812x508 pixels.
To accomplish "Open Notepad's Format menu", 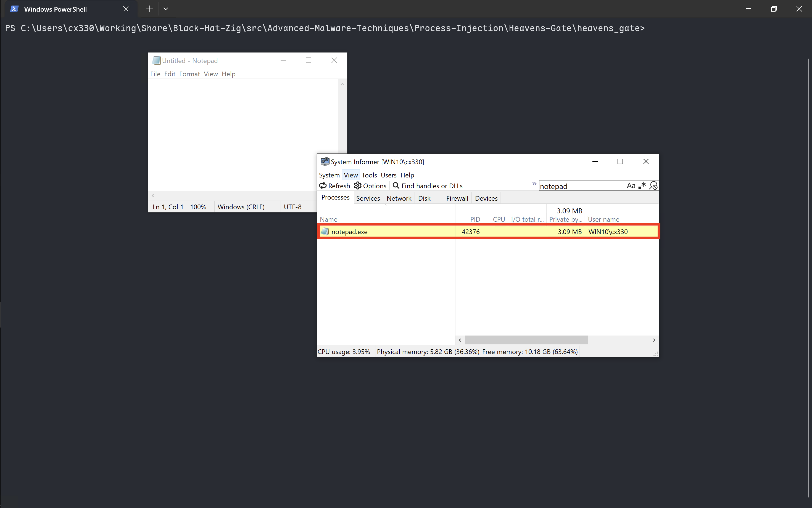I will (x=189, y=74).
